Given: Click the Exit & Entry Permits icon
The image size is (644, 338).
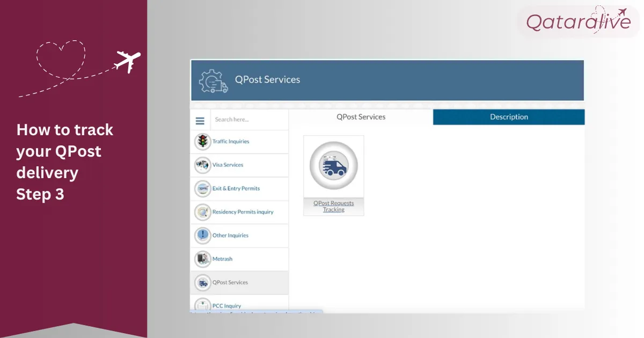Looking at the screenshot, I should (x=202, y=189).
